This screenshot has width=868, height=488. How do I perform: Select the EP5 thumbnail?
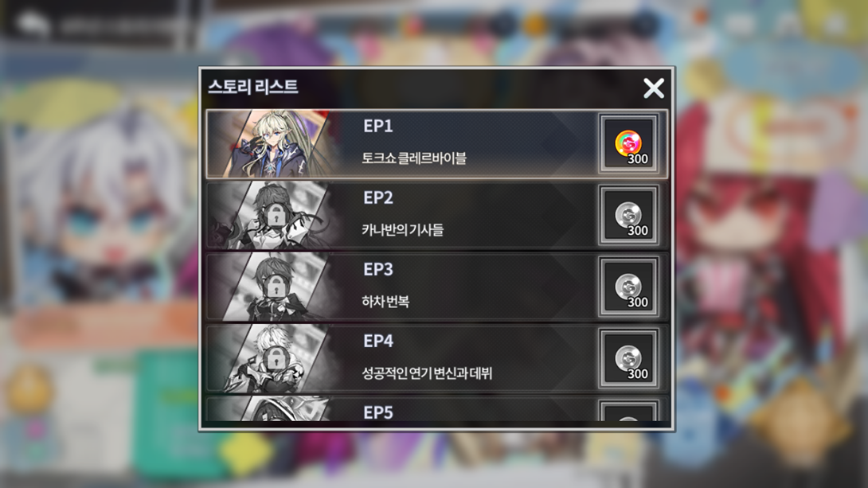point(272,409)
